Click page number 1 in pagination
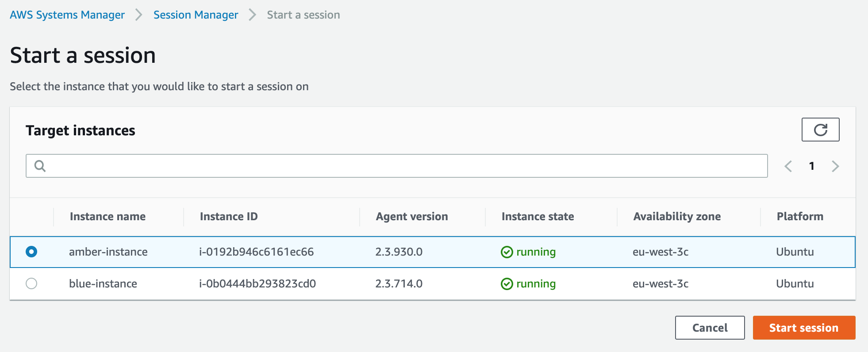 click(x=811, y=166)
